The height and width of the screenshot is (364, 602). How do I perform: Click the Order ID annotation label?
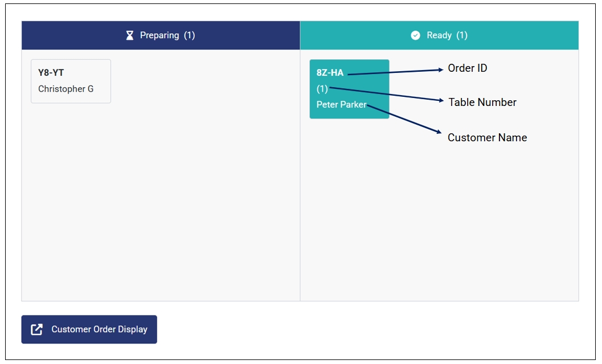pyautogui.click(x=467, y=68)
